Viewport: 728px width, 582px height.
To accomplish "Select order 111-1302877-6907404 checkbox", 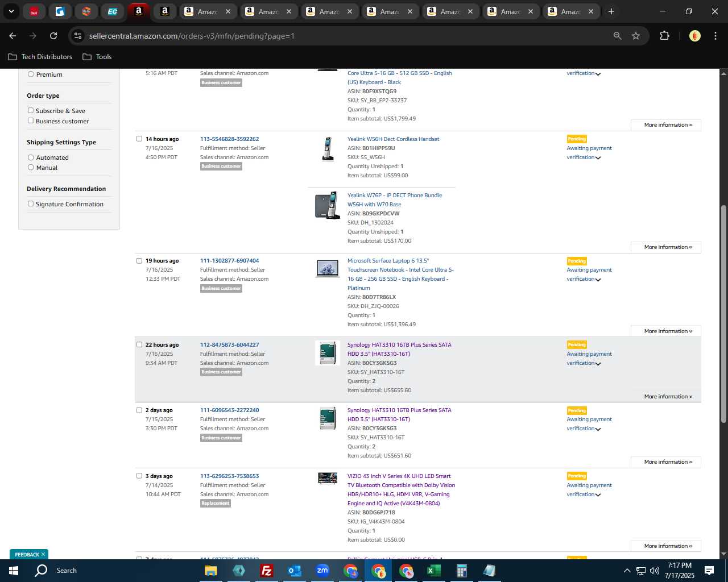I will pos(139,261).
